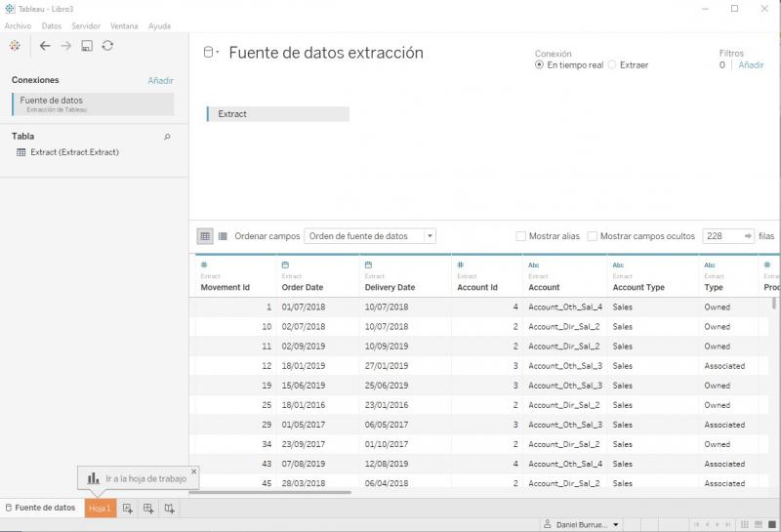Show sheet sorter view in status bar
781x532 pixels.
pos(745,524)
